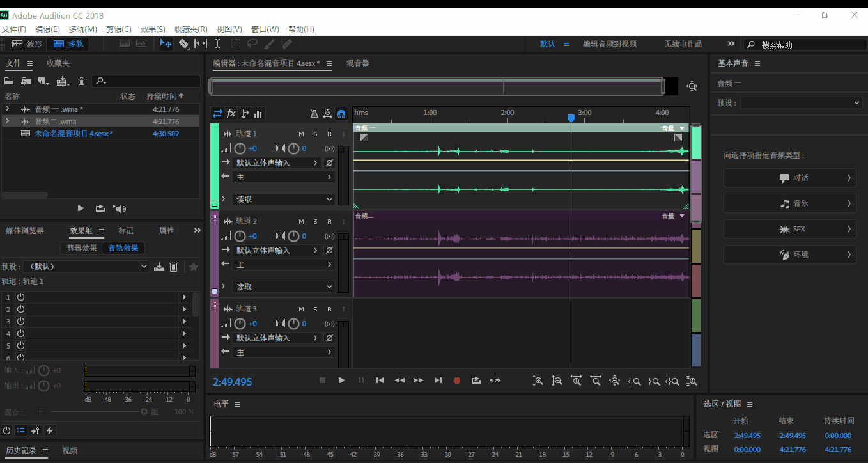Click the transport Play button
This screenshot has width=868, height=463.
click(x=341, y=381)
